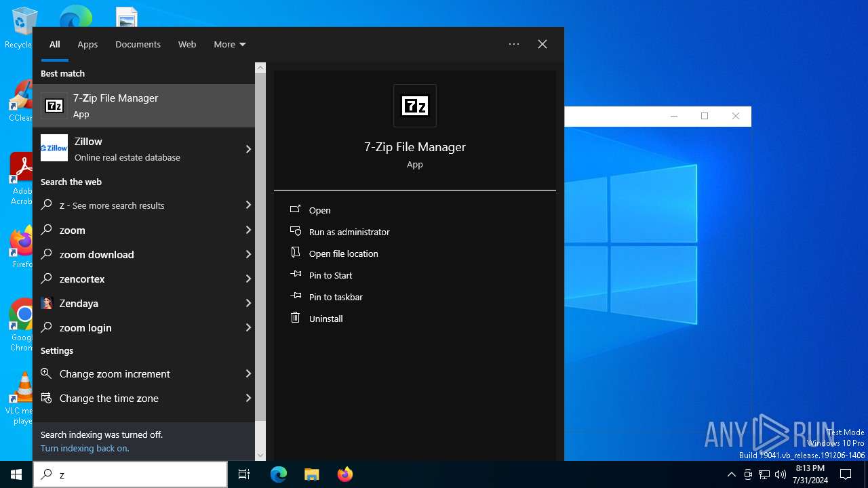
Task: Switch to the Documents search tab
Action: 138,44
